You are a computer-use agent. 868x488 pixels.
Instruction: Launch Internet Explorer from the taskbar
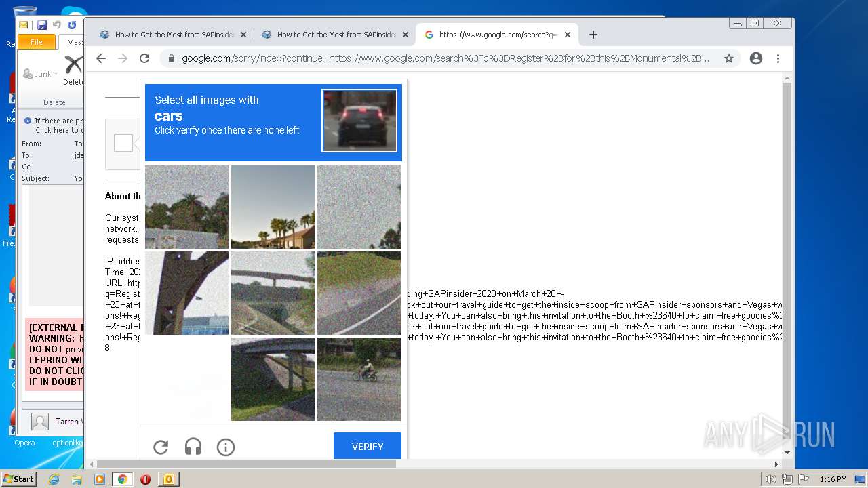(54, 479)
